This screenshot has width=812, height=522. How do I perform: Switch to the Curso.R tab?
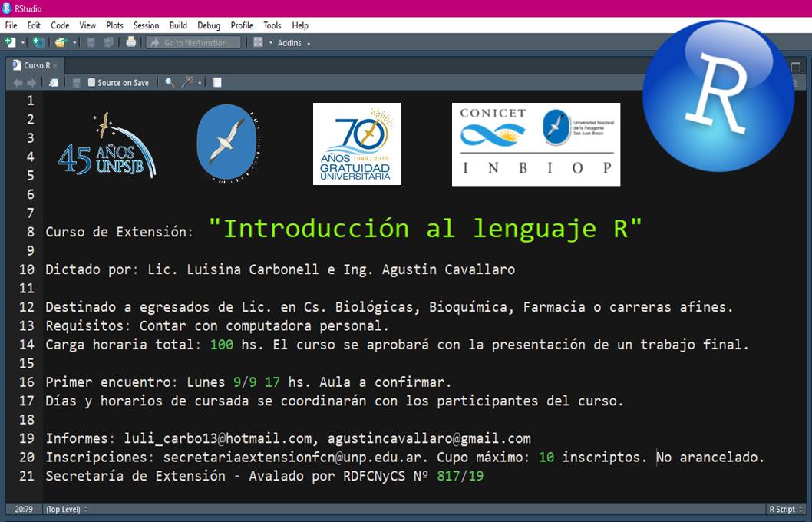(35, 65)
